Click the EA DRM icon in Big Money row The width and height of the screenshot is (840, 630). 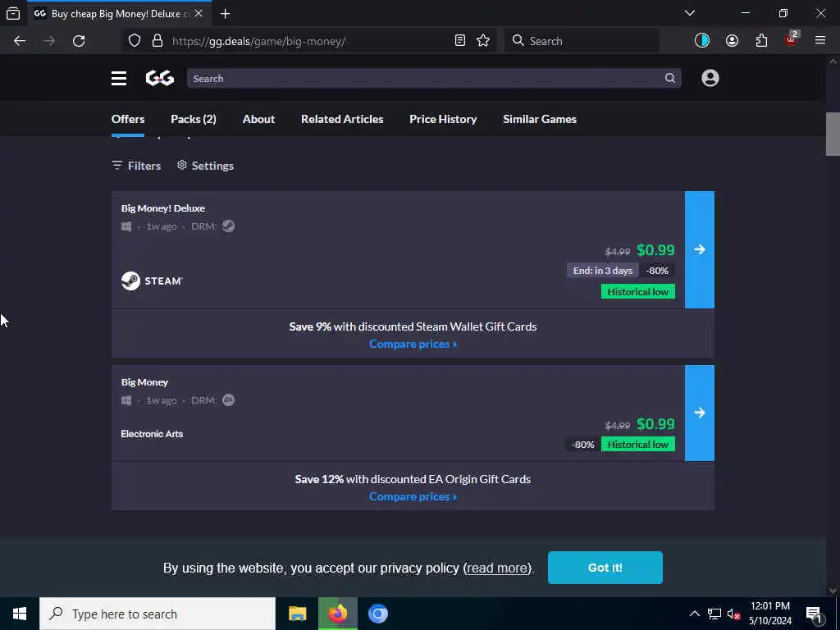click(x=228, y=400)
